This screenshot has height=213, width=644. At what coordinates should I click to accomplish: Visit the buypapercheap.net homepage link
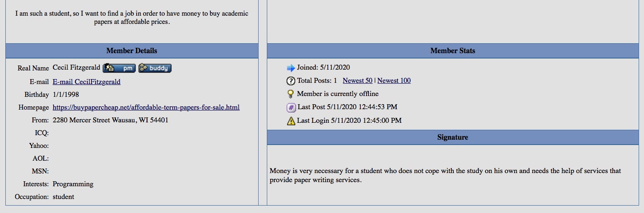(146, 108)
